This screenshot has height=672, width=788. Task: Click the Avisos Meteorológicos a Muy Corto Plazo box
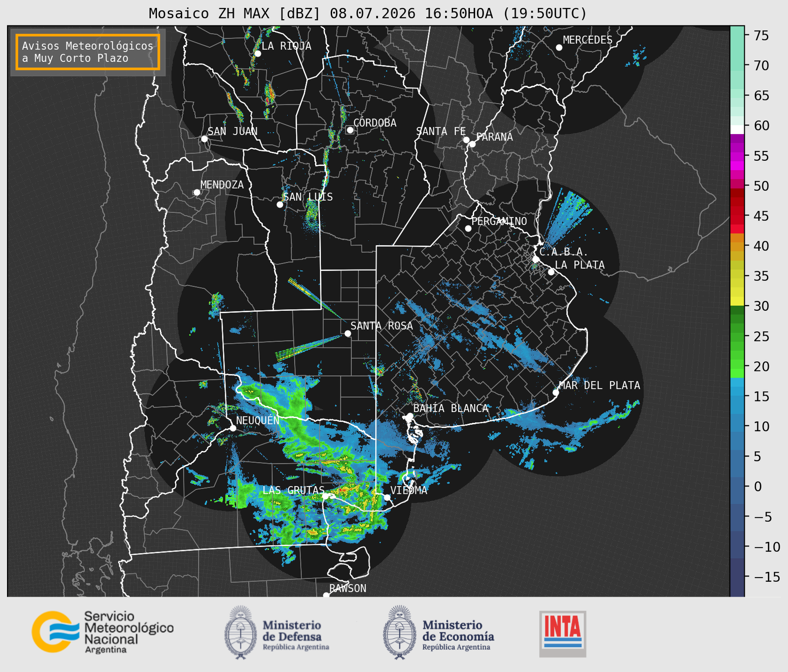[x=88, y=52]
